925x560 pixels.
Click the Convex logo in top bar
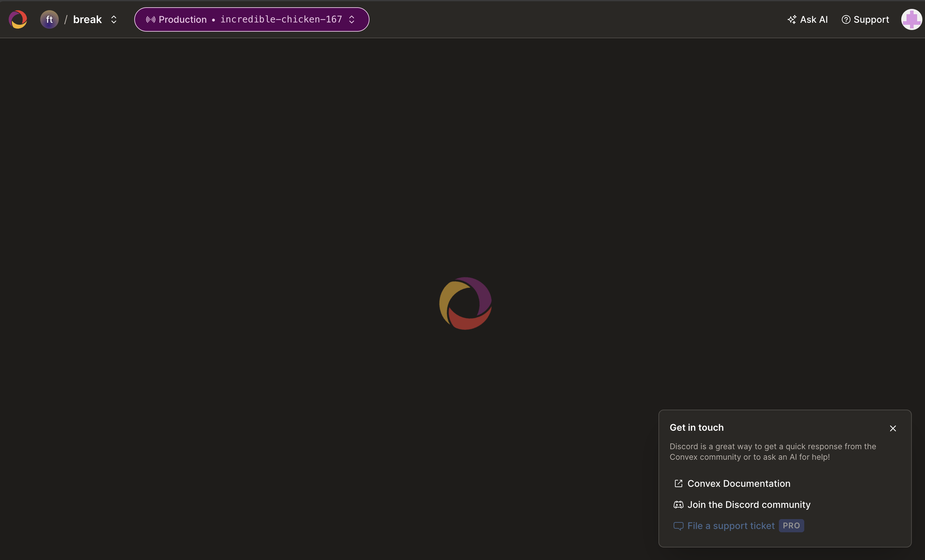click(x=17, y=19)
